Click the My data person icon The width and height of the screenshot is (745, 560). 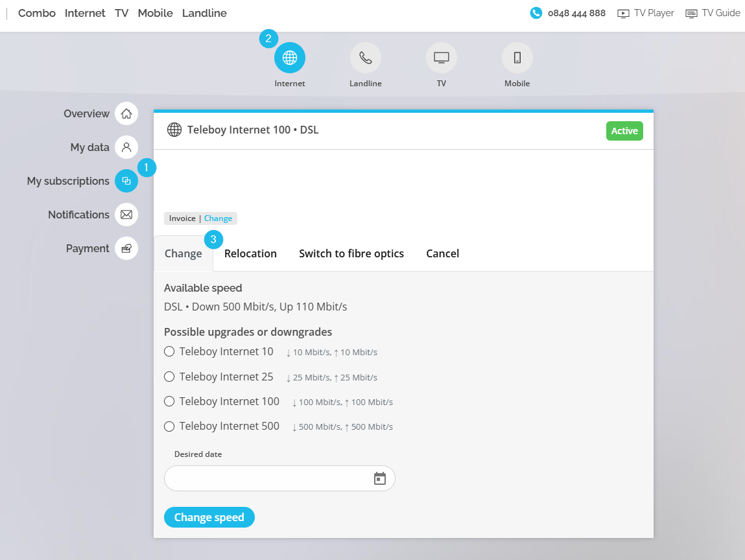(126, 147)
